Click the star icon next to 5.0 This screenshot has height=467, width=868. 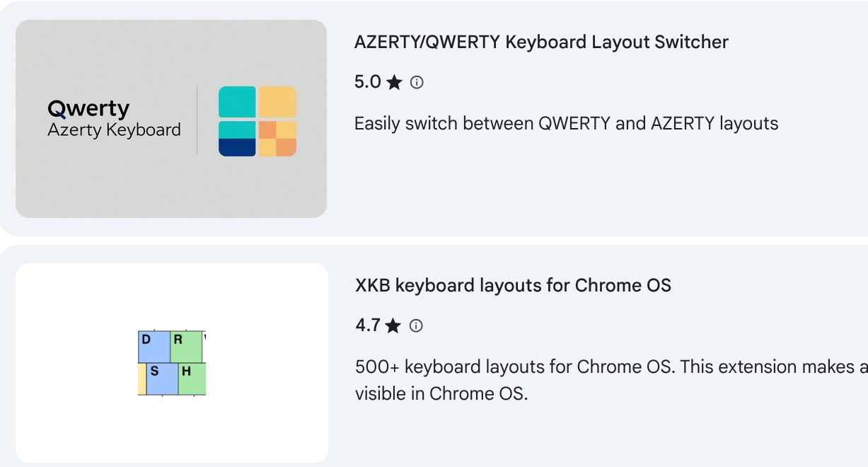(x=395, y=83)
